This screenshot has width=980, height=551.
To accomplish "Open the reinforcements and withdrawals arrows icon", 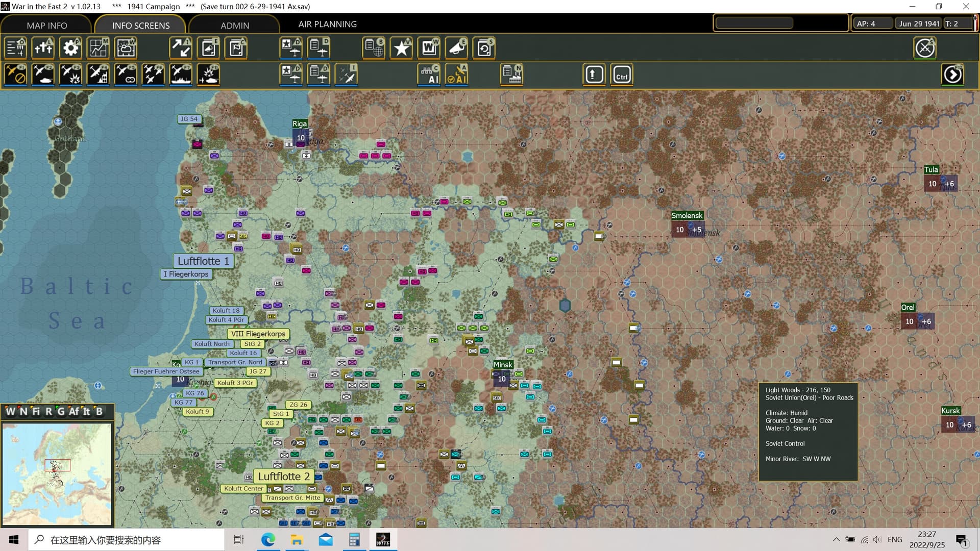I will [181, 48].
